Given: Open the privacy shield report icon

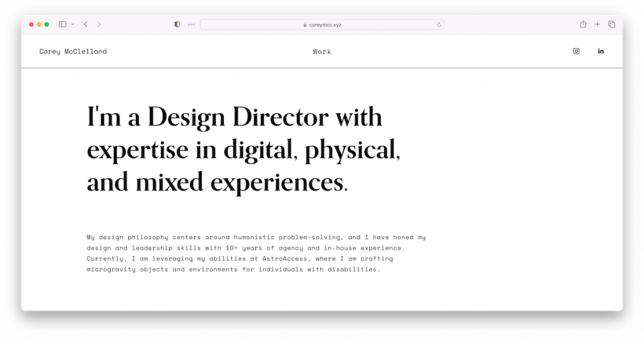Looking at the screenshot, I should click(x=177, y=25).
